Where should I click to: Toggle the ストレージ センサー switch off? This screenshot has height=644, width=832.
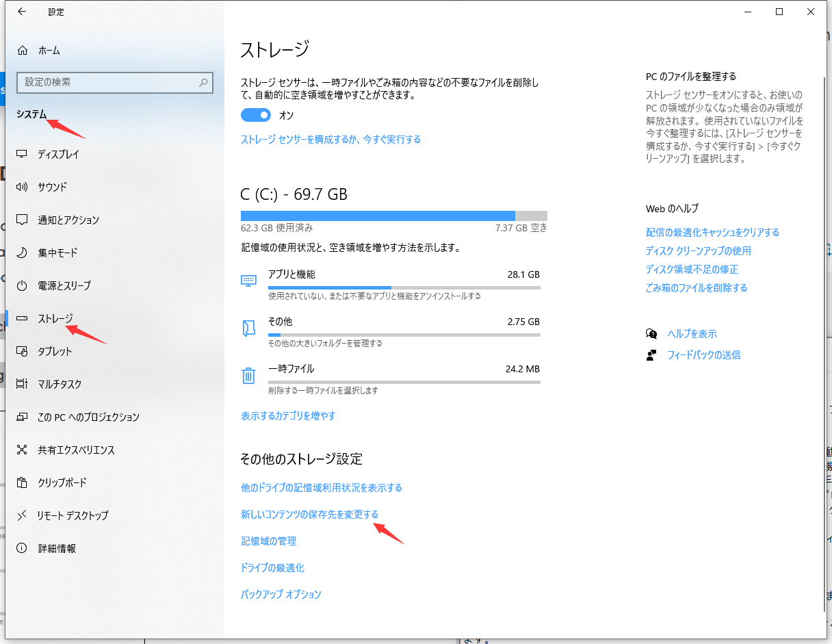(255, 115)
